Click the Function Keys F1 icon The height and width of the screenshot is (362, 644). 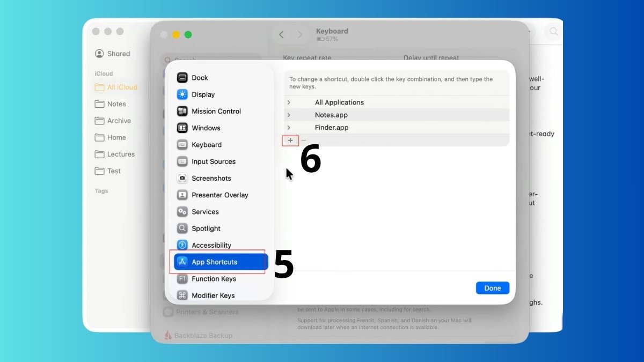(x=182, y=279)
